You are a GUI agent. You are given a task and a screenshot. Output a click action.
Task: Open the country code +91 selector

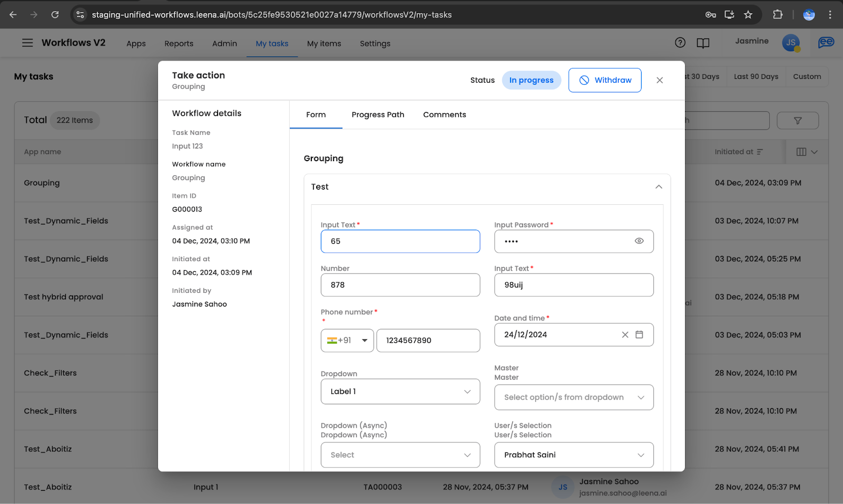(347, 341)
